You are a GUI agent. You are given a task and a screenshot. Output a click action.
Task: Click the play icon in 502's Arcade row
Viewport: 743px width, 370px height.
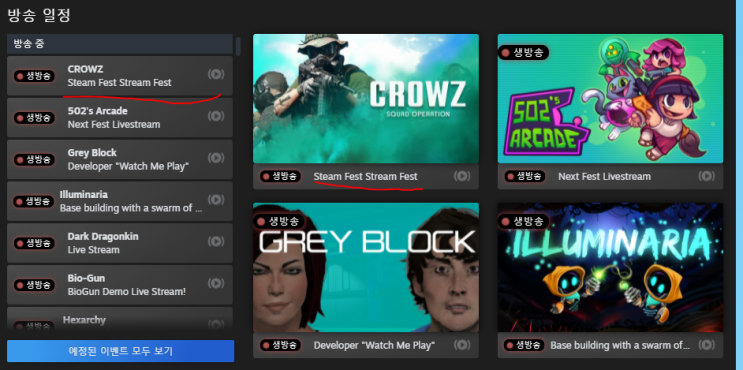[216, 116]
